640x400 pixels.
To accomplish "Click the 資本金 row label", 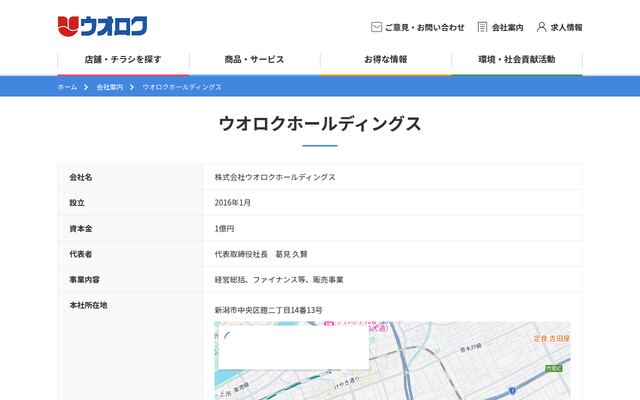I will pyautogui.click(x=81, y=229).
